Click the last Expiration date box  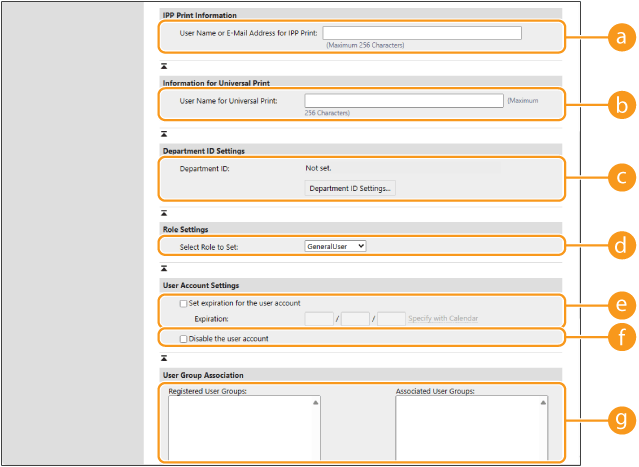click(391, 319)
